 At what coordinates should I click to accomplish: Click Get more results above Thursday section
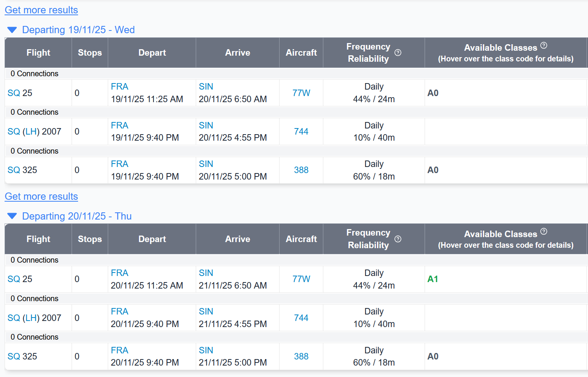pos(41,196)
